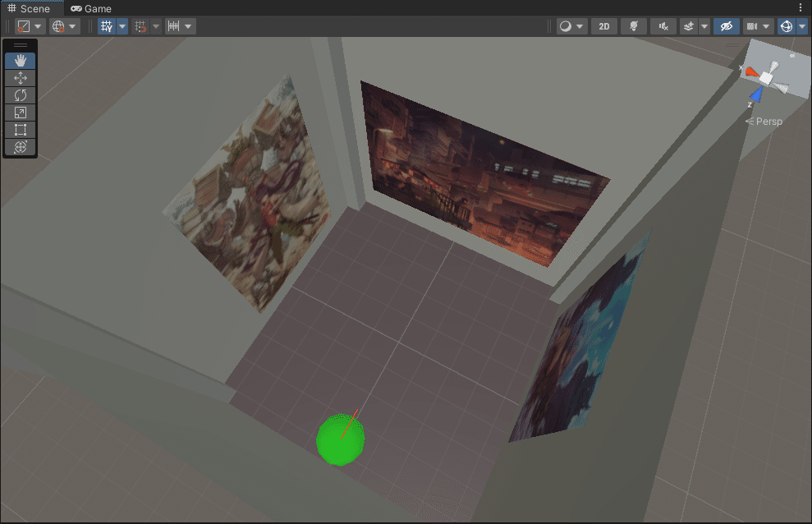Open the scene camera dropdown arrow
Screen dimensions: 812x524
point(766,26)
